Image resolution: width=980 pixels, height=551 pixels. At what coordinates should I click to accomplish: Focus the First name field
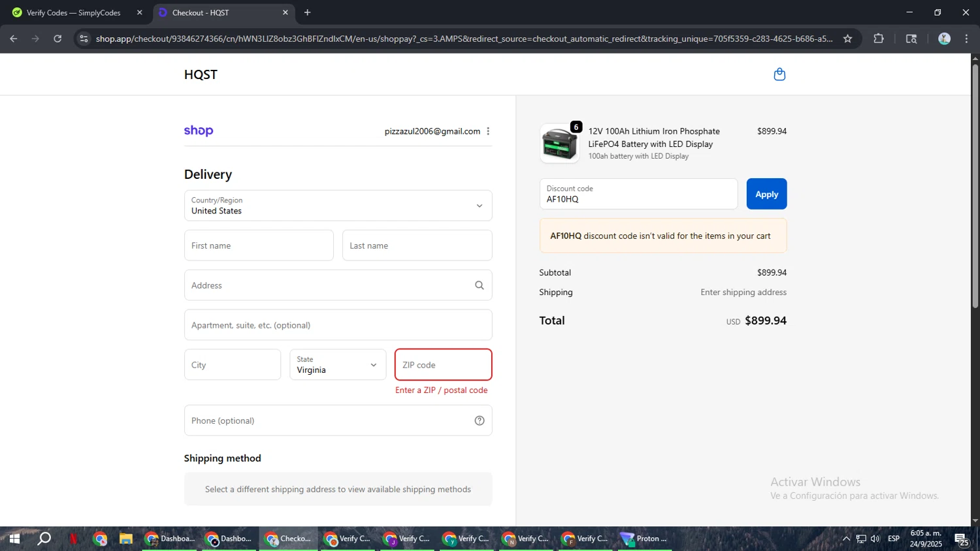click(259, 245)
